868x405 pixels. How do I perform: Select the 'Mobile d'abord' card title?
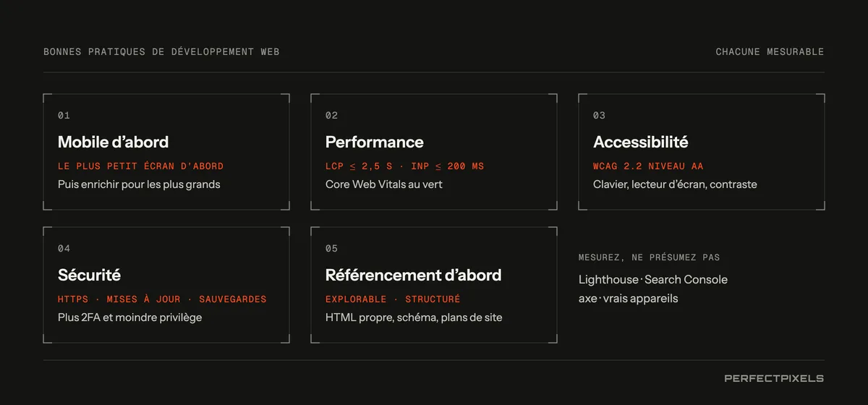[x=113, y=142]
